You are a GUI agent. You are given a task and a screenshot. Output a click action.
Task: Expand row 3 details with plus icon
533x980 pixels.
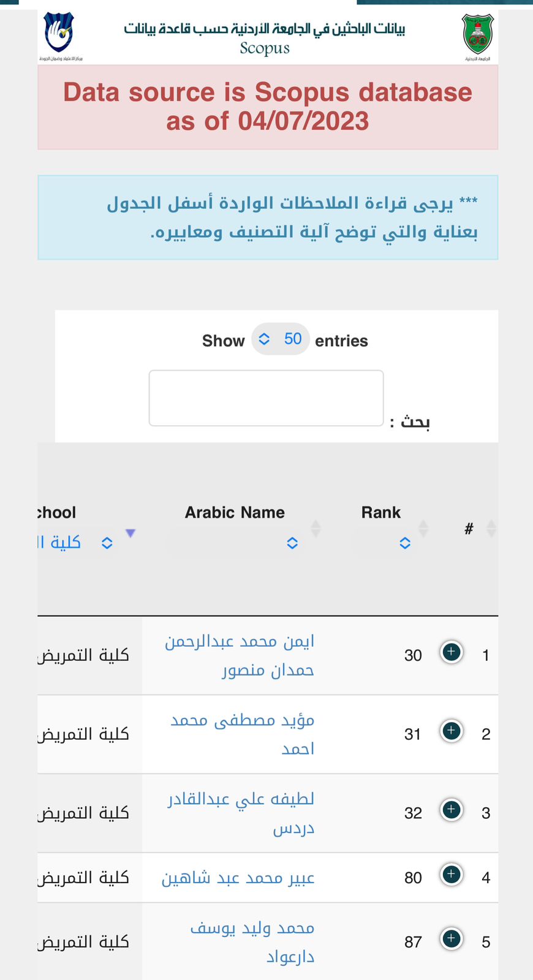coord(452,810)
